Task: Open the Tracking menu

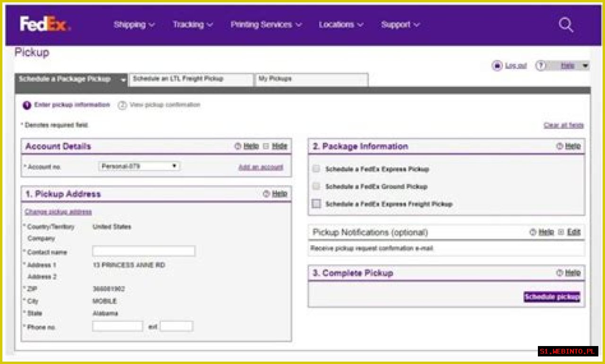Action: pos(193,25)
